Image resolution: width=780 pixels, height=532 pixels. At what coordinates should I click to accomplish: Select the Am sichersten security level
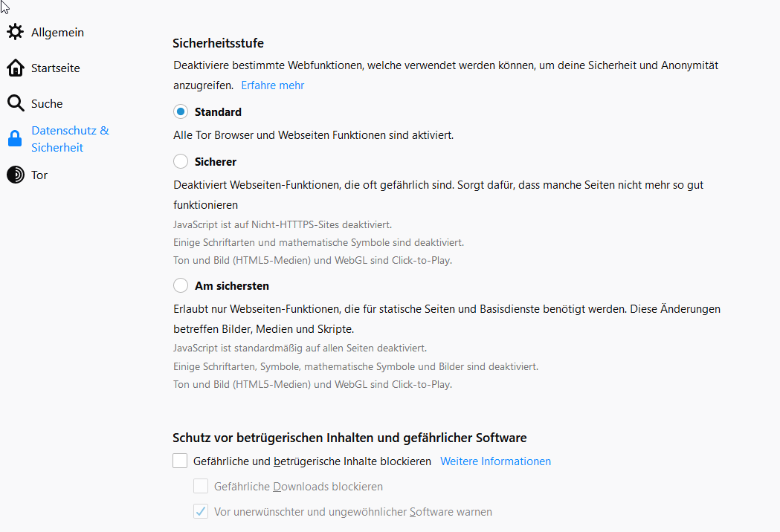(x=181, y=285)
